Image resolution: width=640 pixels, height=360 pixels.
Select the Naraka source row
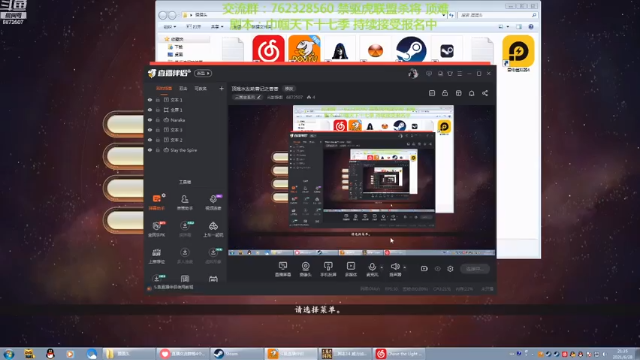click(186, 120)
